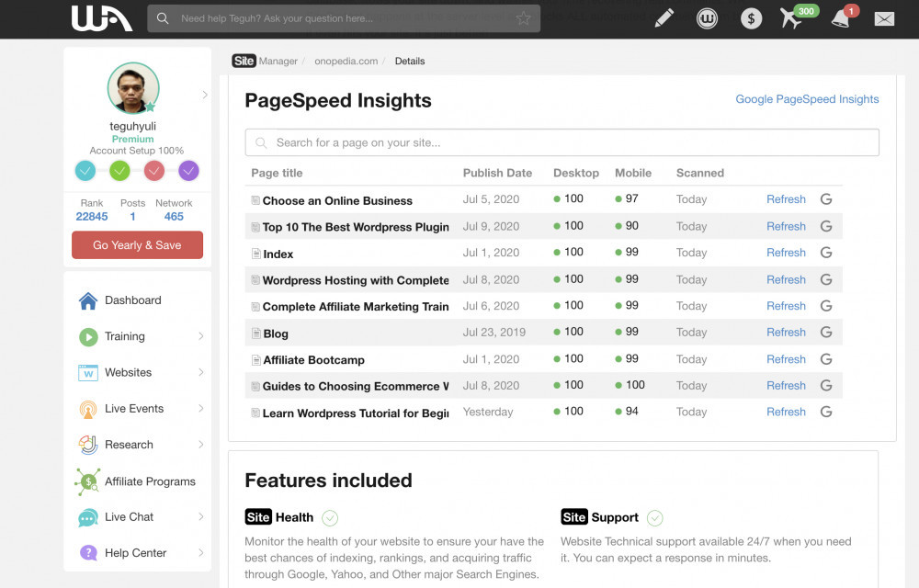This screenshot has height=588, width=919.
Task: Click the WA logo in header
Action: click(102, 18)
